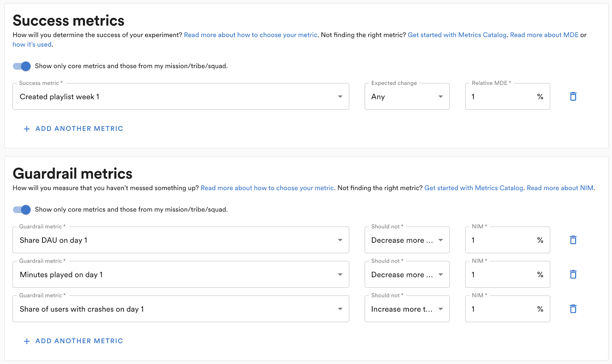Delete the Created playlist week 1 metric
Image resolution: width=612 pixels, height=364 pixels.
573,97
